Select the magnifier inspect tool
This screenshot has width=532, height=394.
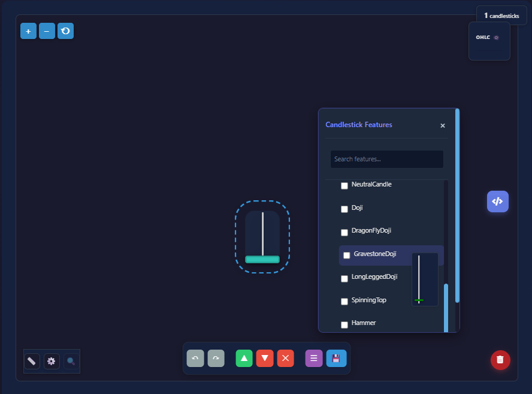[71, 361]
